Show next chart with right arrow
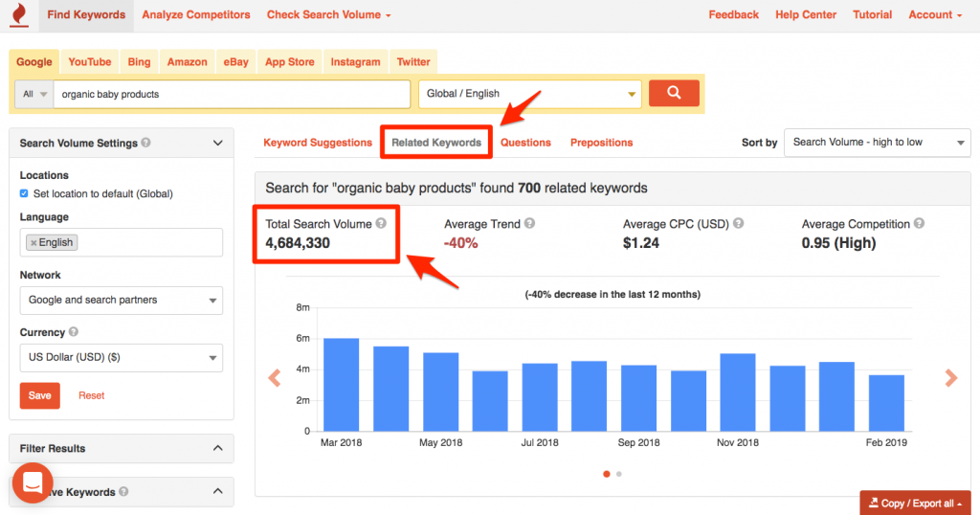The image size is (980, 515). click(x=950, y=377)
